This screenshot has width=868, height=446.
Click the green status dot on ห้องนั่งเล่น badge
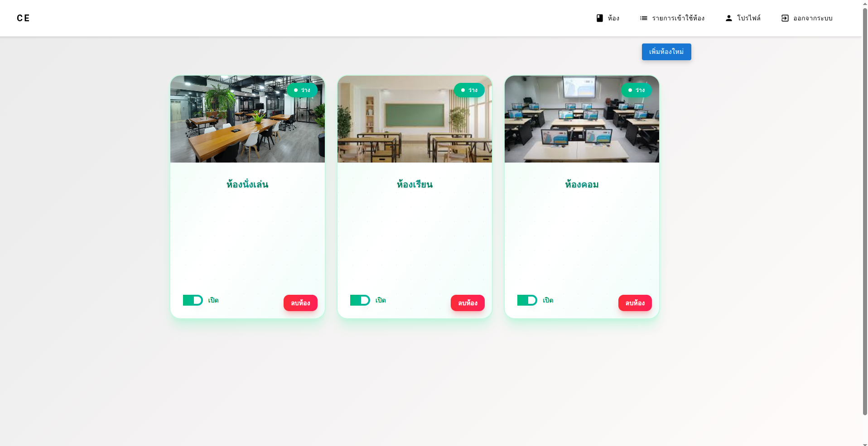coord(297,90)
